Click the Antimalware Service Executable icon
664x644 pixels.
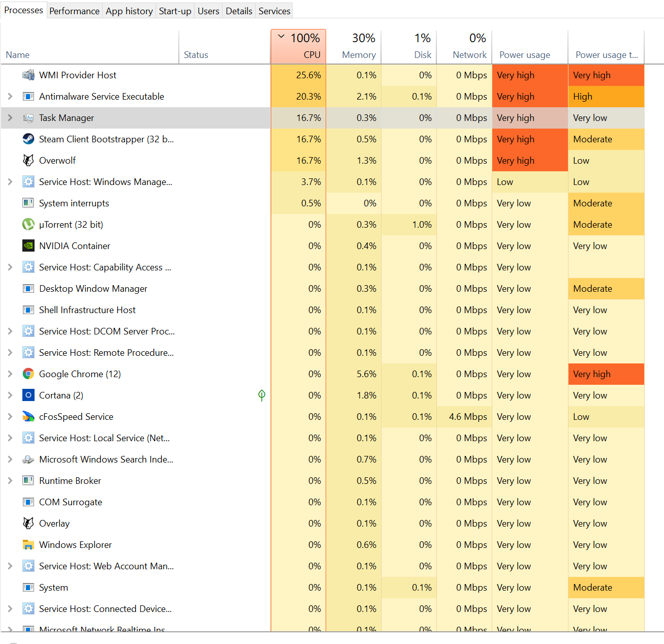[28, 97]
